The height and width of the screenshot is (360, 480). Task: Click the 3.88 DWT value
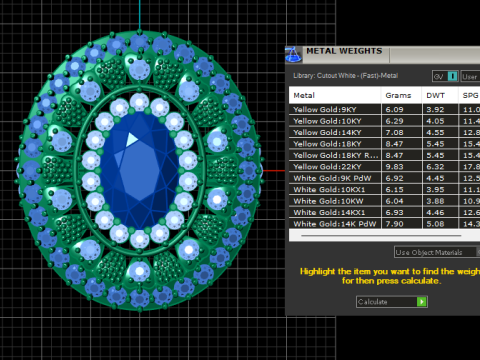click(435, 201)
